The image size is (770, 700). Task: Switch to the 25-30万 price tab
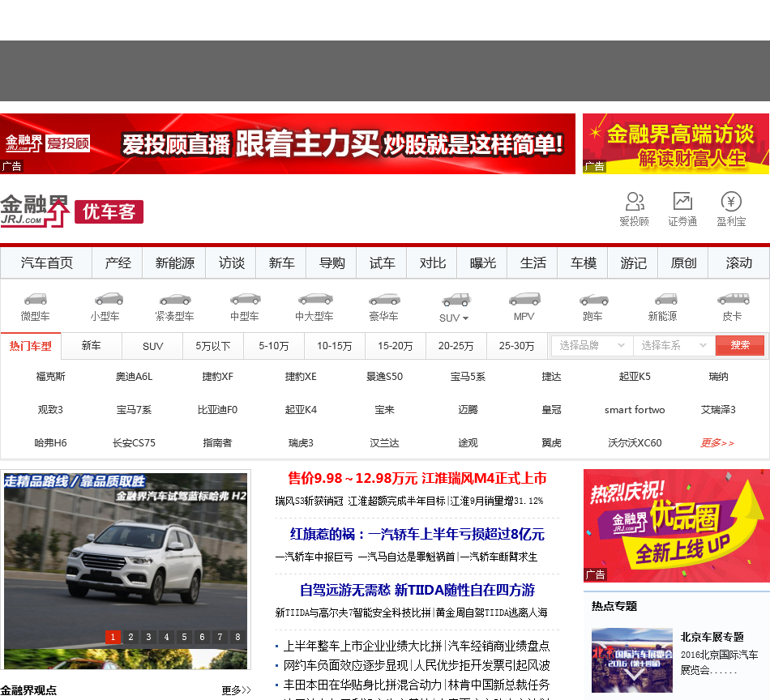[x=516, y=346]
